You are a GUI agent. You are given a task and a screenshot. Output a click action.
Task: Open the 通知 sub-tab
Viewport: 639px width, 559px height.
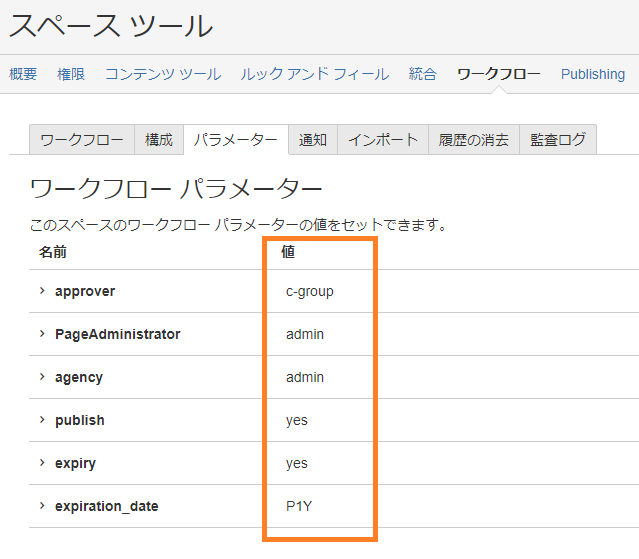[x=313, y=140]
